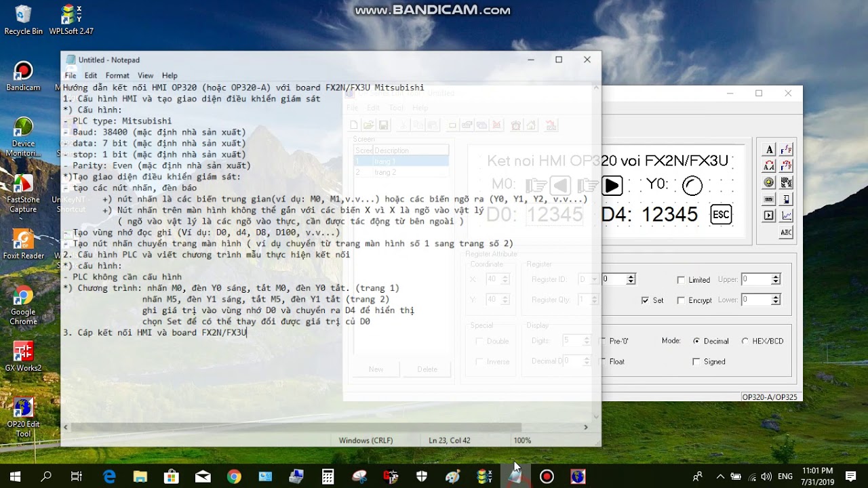The height and width of the screenshot is (488, 868).
Task: Open Google Chrome desktop shortcut
Action: 23,306
